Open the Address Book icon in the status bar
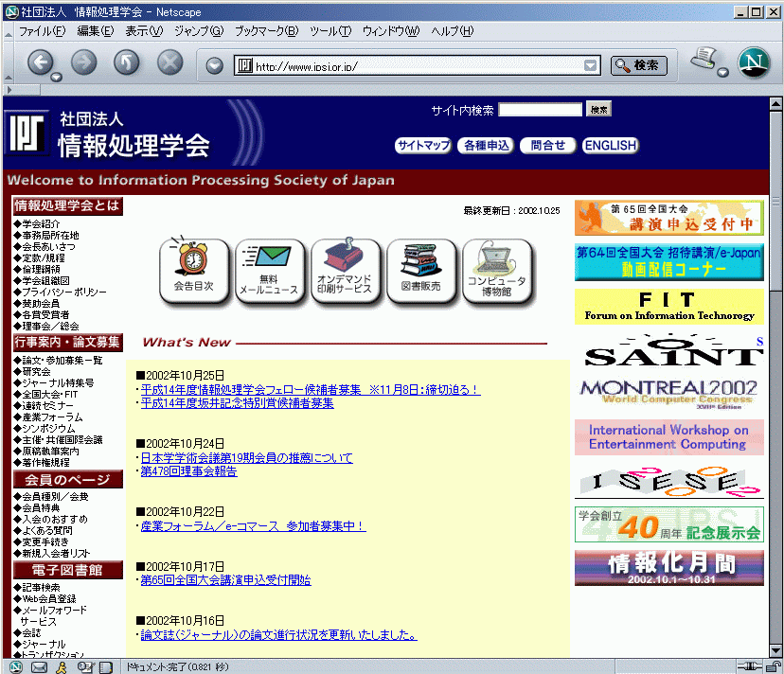784x674 pixels. pyautogui.click(x=105, y=666)
